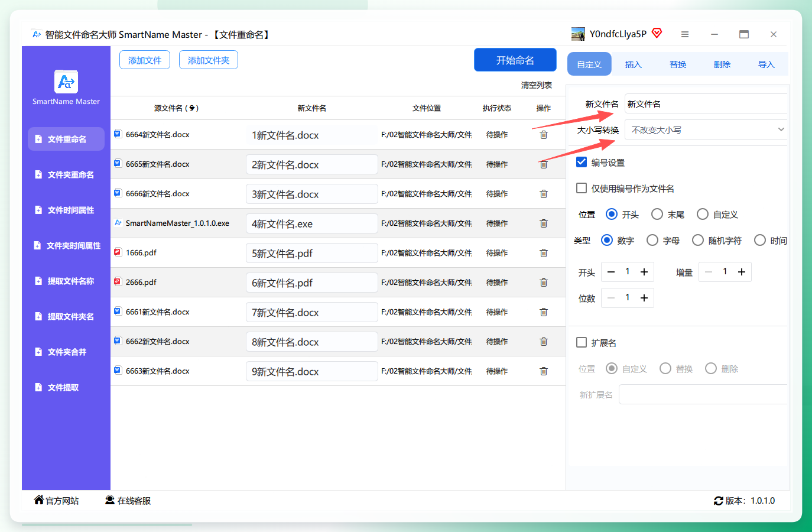Click the sort icon in 源文件名 header
The height and width of the screenshot is (532, 812).
point(192,108)
